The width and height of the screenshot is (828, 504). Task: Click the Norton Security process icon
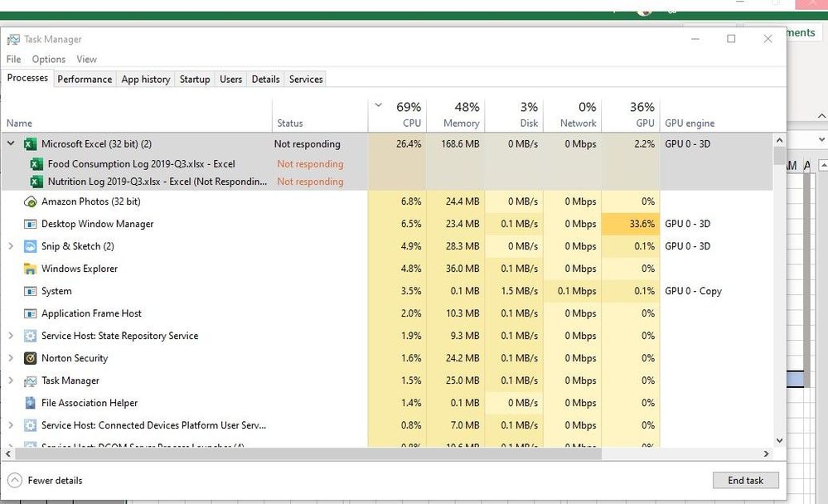click(29, 358)
